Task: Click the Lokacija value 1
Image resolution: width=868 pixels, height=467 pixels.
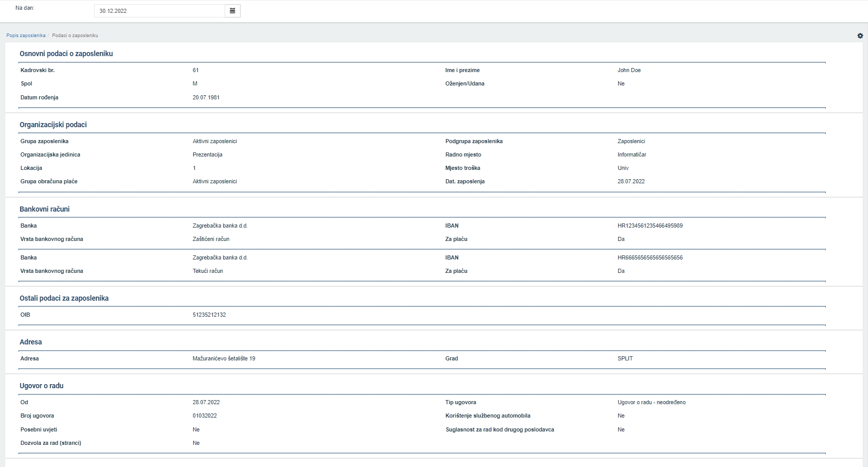Action: pyautogui.click(x=194, y=168)
